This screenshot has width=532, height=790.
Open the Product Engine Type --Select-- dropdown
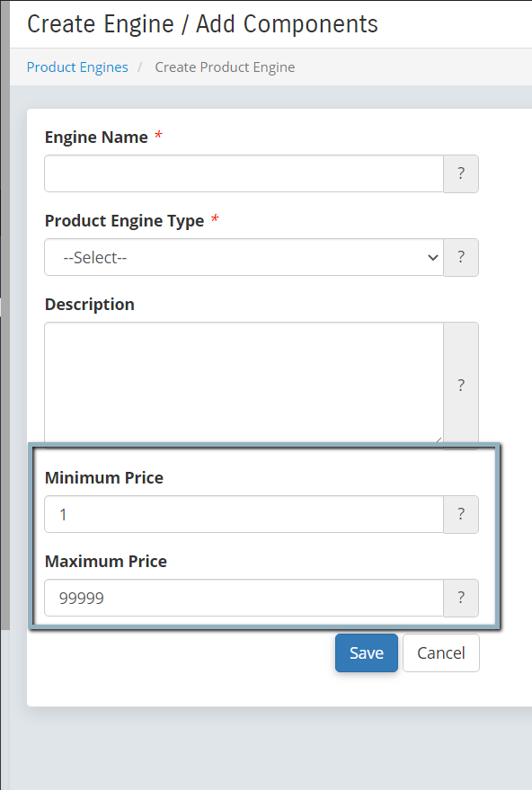point(244,257)
